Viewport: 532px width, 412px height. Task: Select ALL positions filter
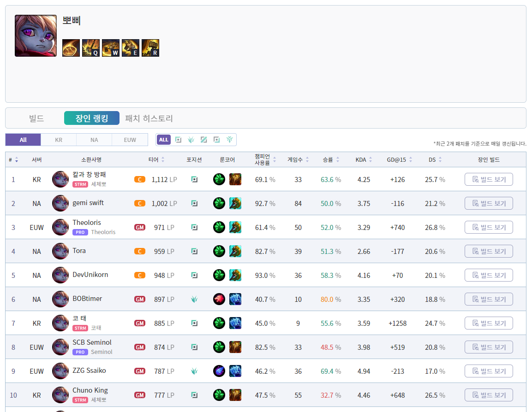(163, 140)
